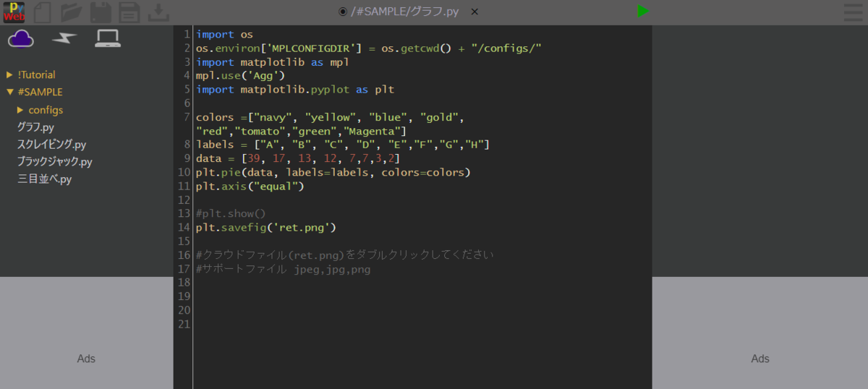Place cursor on the MPLCONFIGDIR line
Image resolution: width=868 pixels, height=389 pixels.
coord(368,48)
